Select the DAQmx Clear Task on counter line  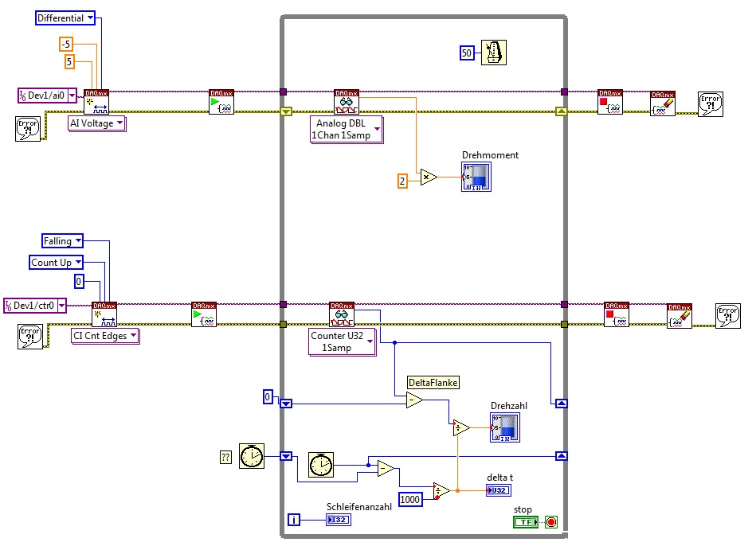click(x=680, y=316)
